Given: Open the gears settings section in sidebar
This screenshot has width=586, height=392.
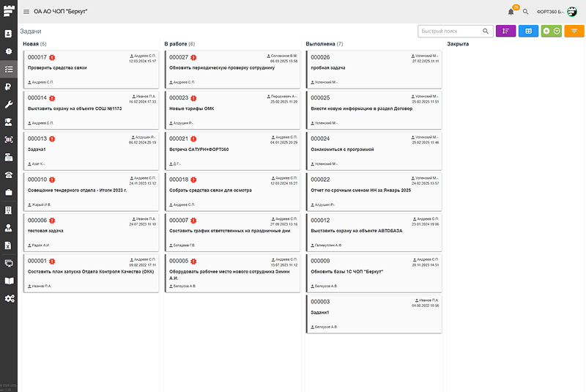Looking at the screenshot, I should (x=9, y=298).
